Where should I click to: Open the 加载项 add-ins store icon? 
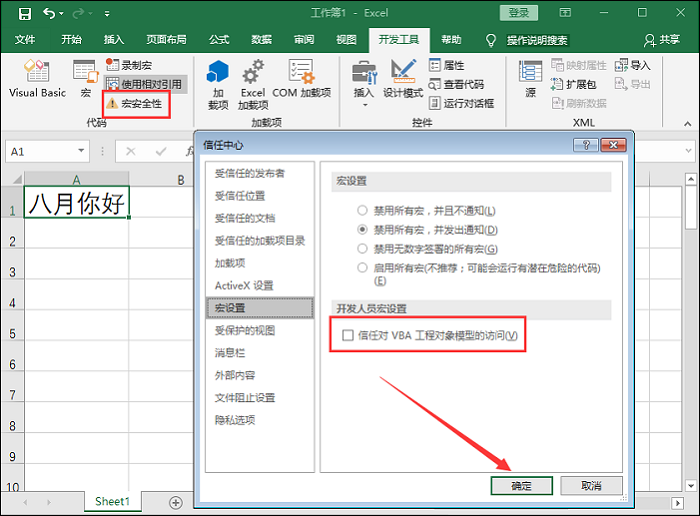(218, 85)
